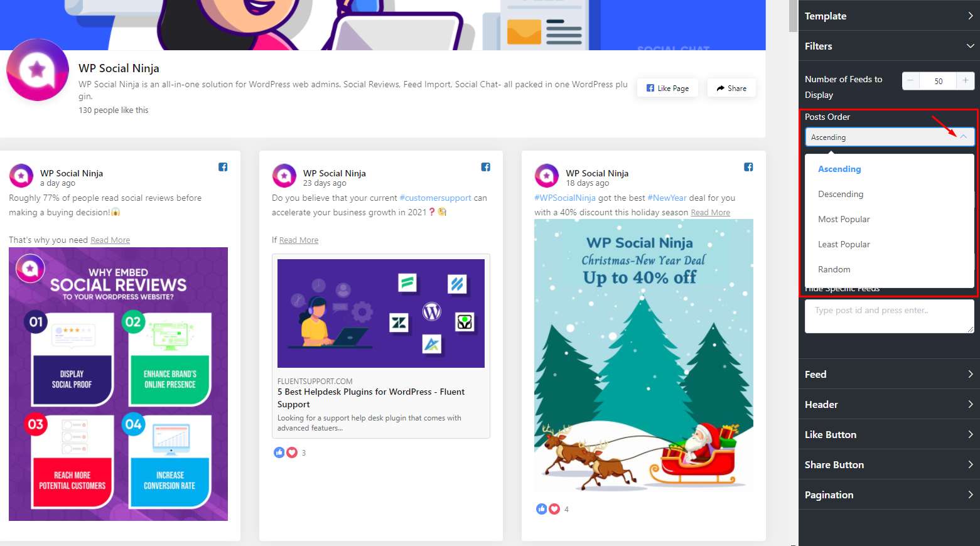Click the Facebook icon on the first post
Viewport: 980px width, 546px height.
pyautogui.click(x=223, y=167)
